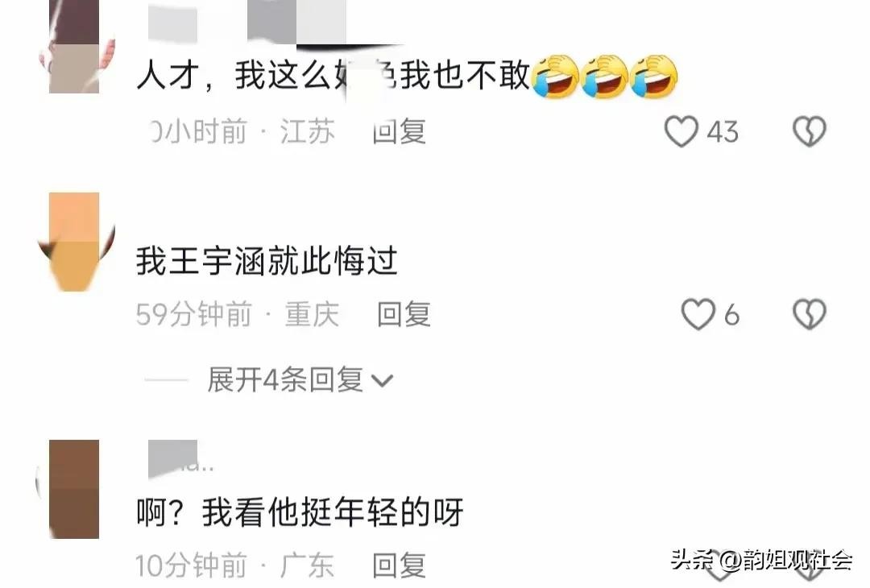Select comment starting with 人才，我这么
Viewport: 870px width, 588px height.
pyautogui.click(x=407, y=76)
